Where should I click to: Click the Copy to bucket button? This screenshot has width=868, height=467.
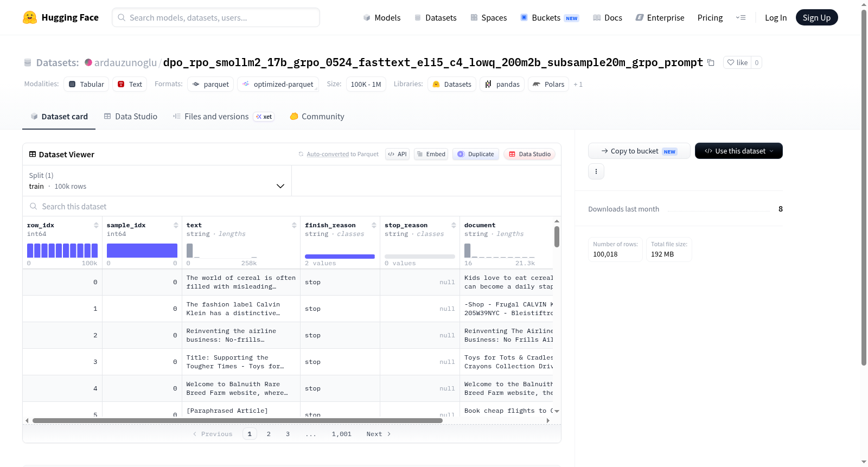tap(639, 151)
